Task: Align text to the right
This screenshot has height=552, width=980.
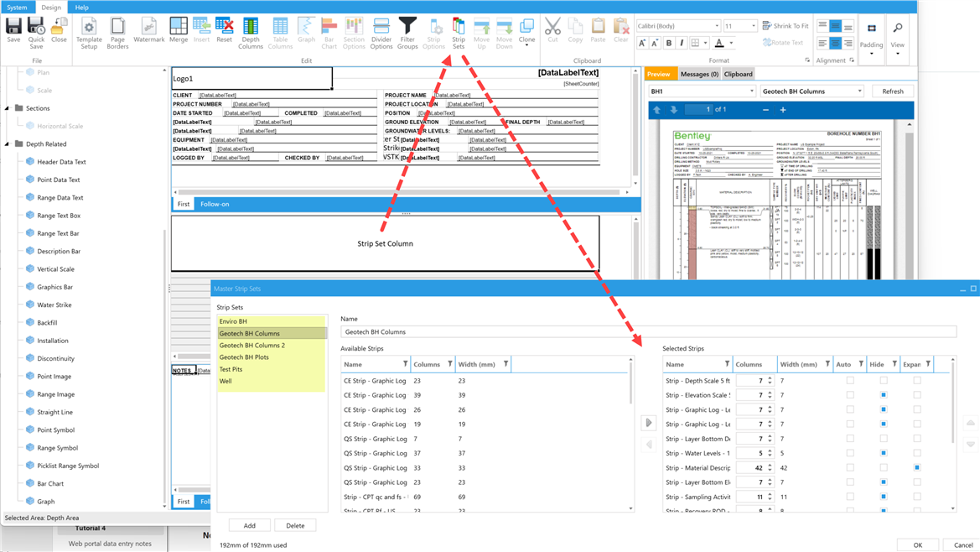Action: tap(848, 43)
